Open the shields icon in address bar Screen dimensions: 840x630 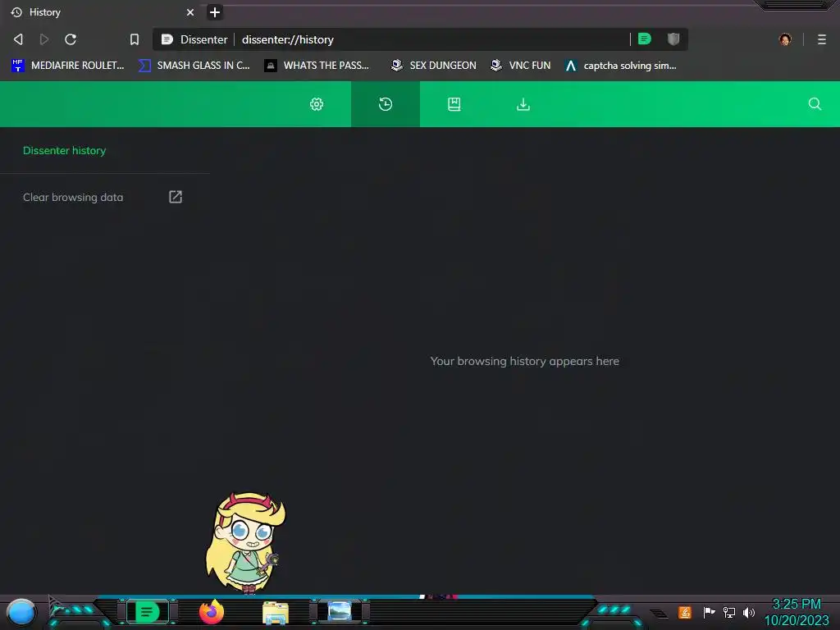click(x=673, y=39)
